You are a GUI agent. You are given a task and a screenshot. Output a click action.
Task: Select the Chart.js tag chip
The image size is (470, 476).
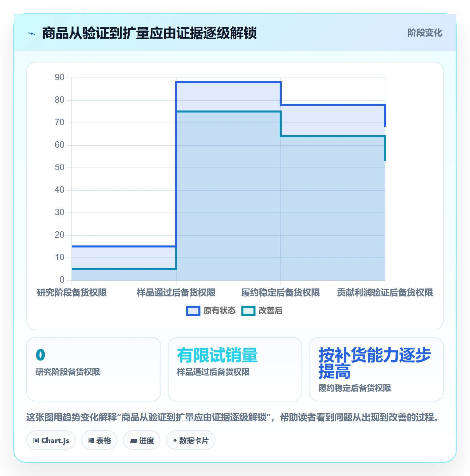tap(51, 440)
